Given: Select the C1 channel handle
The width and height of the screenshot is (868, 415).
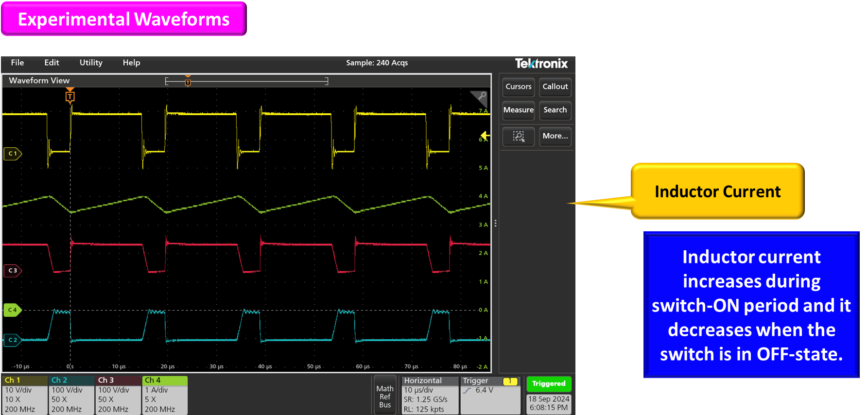Looking at the screenshot, I should (13, 154).
